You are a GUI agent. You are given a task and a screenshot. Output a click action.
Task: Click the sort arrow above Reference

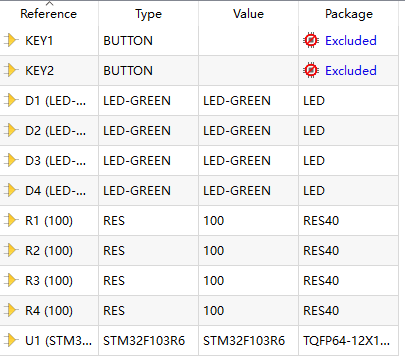coord(49,3)
